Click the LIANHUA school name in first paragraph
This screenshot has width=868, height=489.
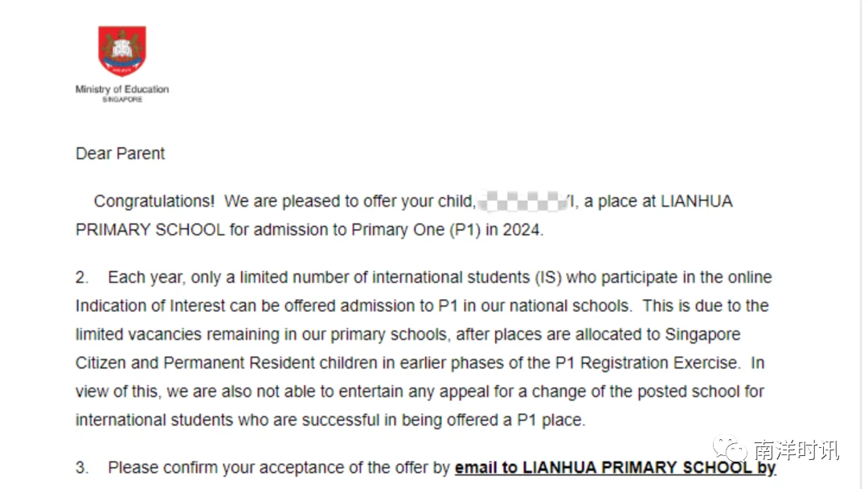696,201
